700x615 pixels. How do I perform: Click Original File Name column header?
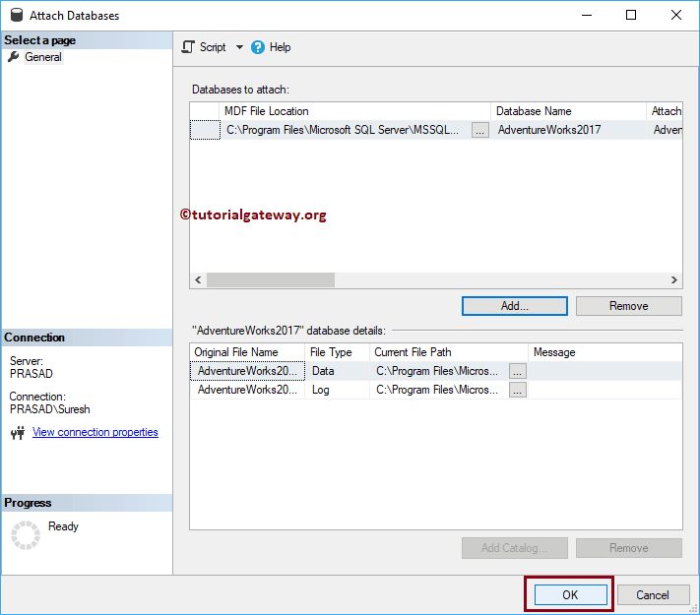point(247,352)
